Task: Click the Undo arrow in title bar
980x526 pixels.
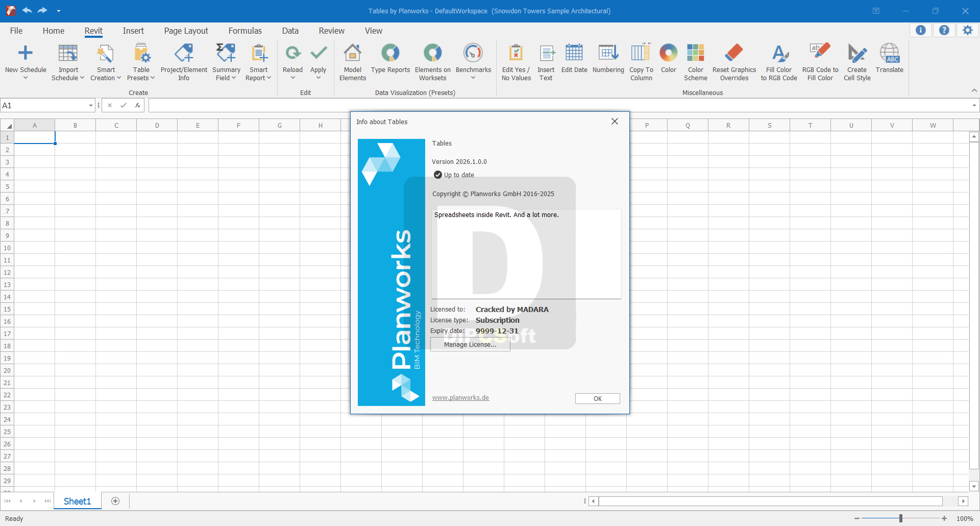Action: click(27, 10)
